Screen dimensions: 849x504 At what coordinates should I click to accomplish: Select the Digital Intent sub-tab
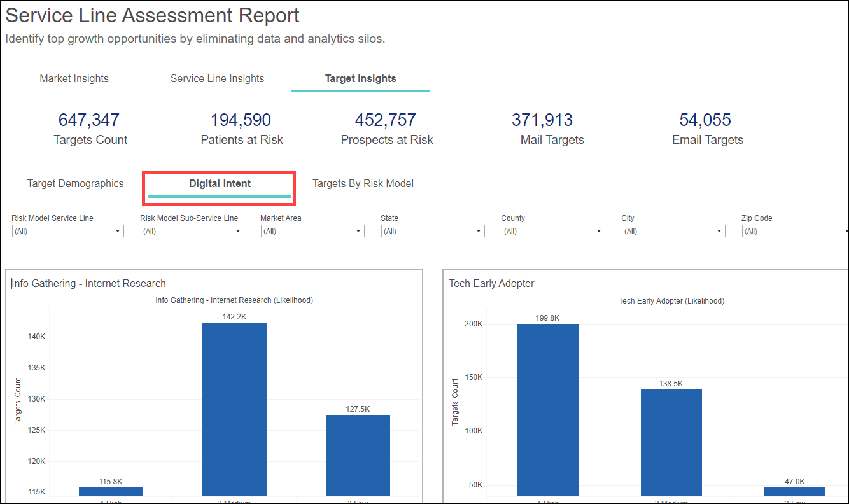[220, 183]
